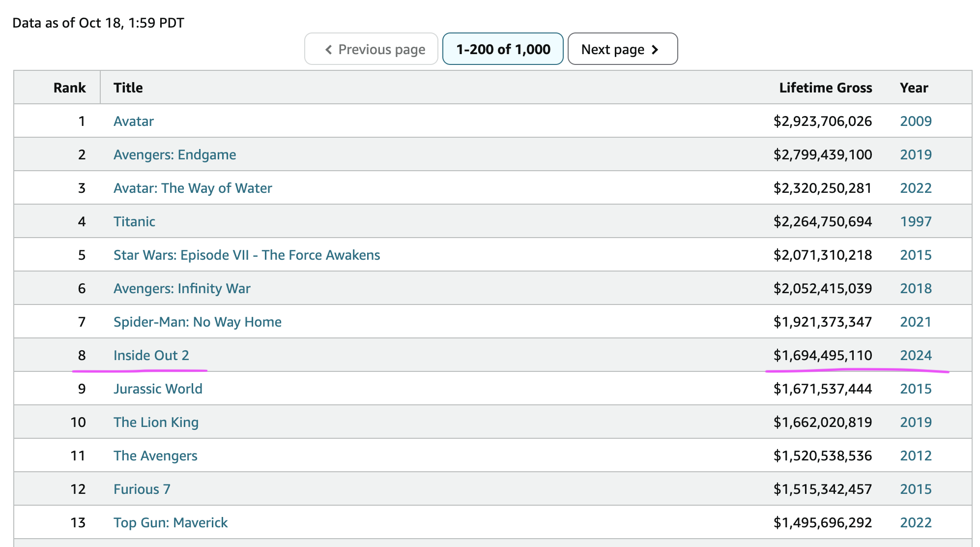Click the Furious 7 title
Viewport: 980px width, 547px height.
pos(142,489)
